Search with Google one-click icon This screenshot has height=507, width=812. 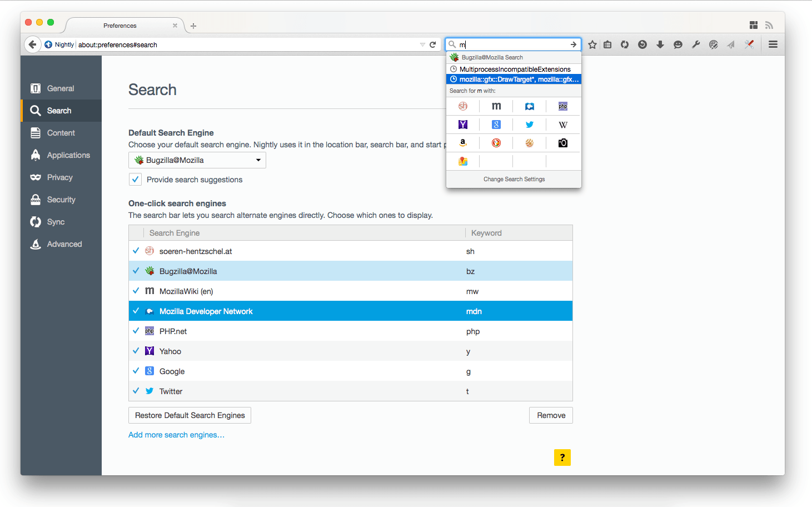[496, 125]
